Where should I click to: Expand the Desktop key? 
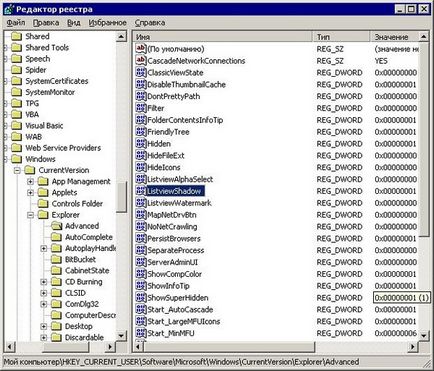[x=44, y=326]
